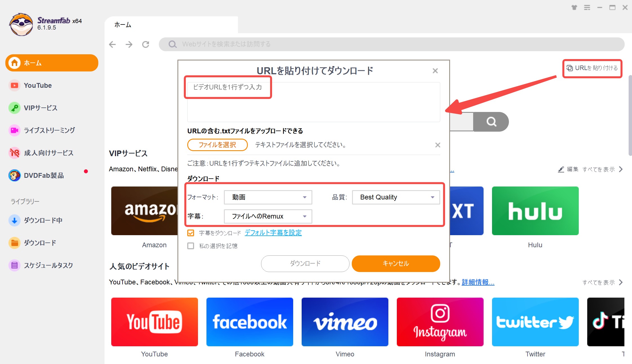Viewport: 632px width, 364px height.
Task: Click the DVDFab monkey icon
Action: (14, 175)
